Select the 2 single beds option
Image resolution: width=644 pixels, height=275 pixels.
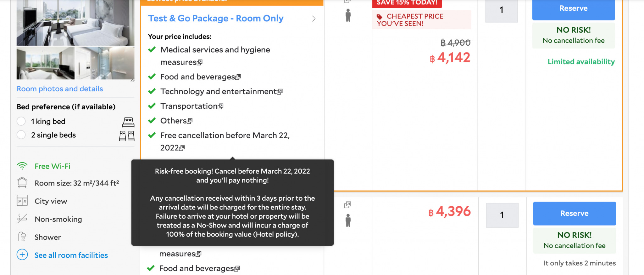click(x=21, y=135)
